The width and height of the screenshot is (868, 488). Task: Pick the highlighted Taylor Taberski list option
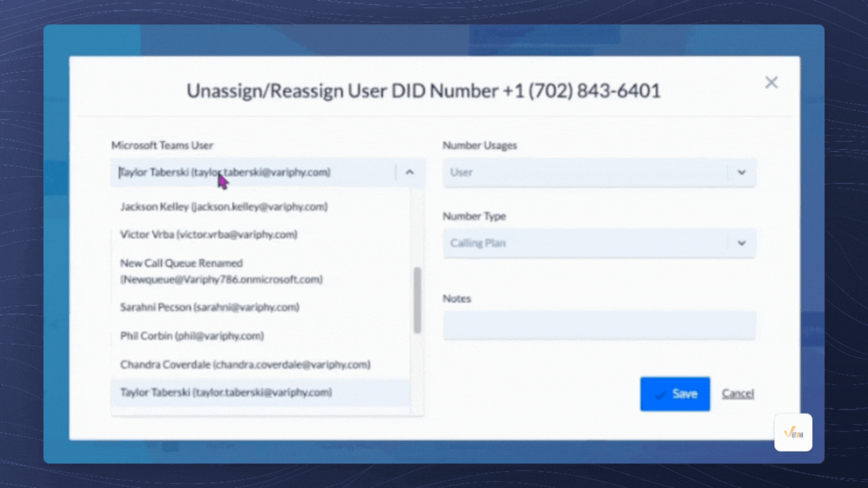pos(226,392)
